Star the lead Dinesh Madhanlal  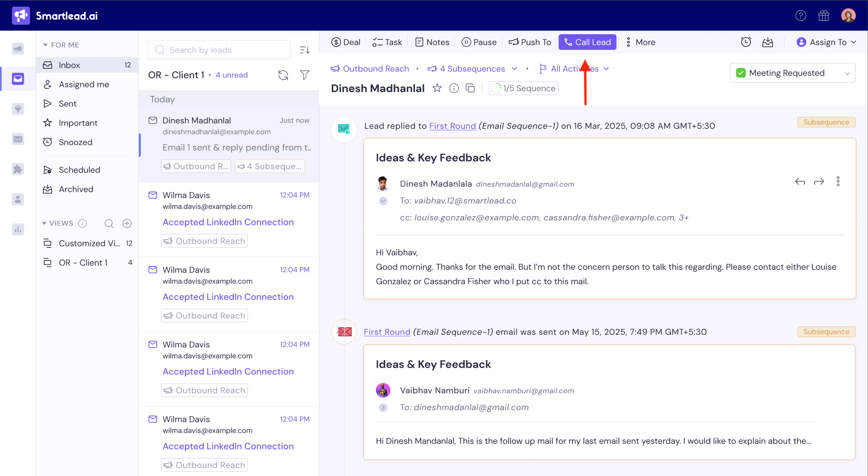pos(437,88)
